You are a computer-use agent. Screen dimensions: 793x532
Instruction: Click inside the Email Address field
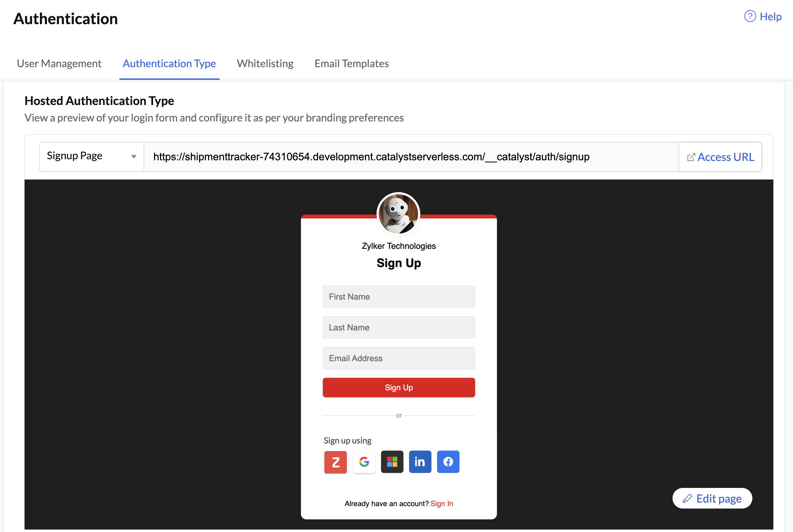click(399, 358)
